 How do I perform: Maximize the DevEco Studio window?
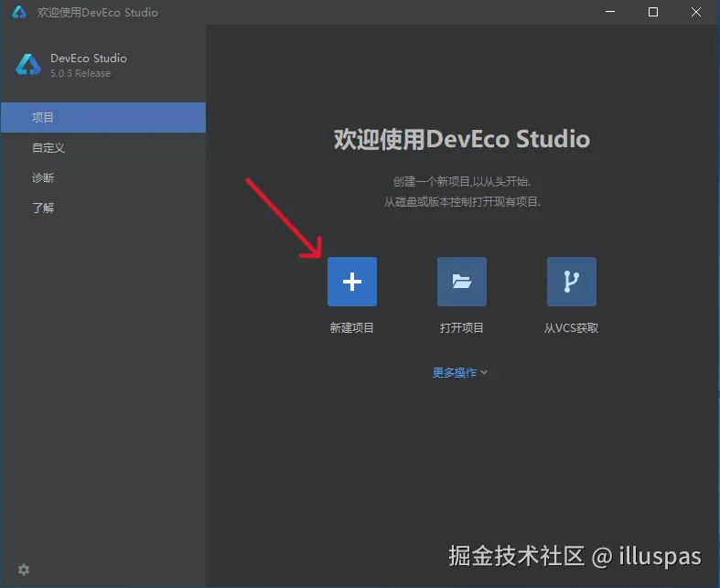click(x=653, y=12)
